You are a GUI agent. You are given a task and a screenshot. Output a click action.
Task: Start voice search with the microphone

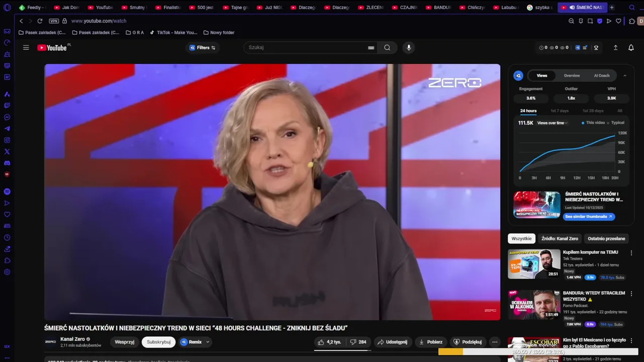click(x=409, y=48)
